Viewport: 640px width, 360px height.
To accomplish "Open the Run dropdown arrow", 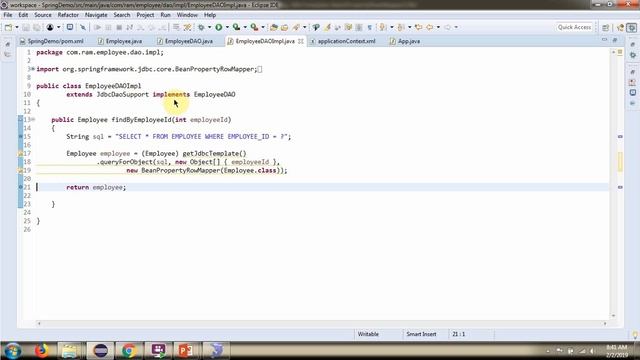I will [x=227, y=27].
